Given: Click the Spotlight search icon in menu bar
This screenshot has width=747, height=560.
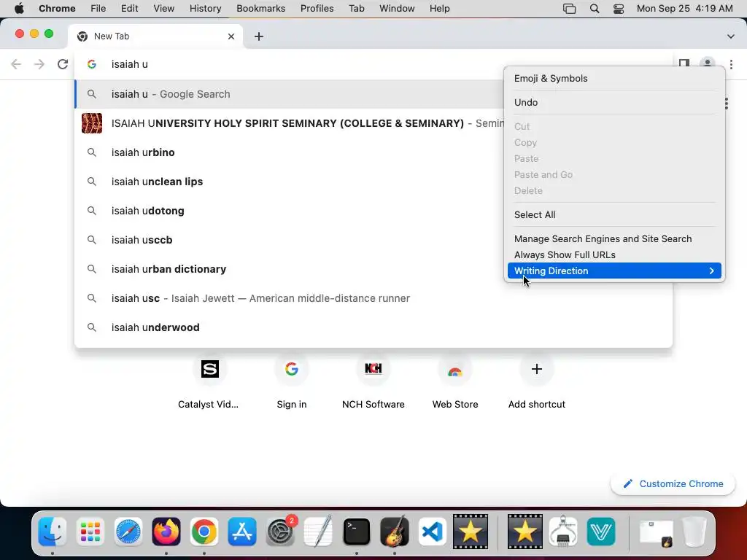Looking at the screenshot, I should (594, 9).
